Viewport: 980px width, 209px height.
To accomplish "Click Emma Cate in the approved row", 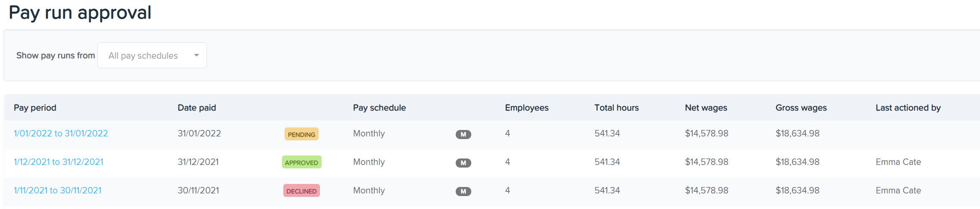I will [x=898, y=162].
